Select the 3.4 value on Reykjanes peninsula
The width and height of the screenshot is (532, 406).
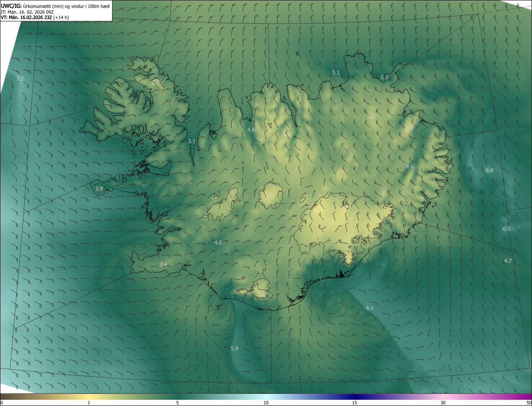click(163, 264)
